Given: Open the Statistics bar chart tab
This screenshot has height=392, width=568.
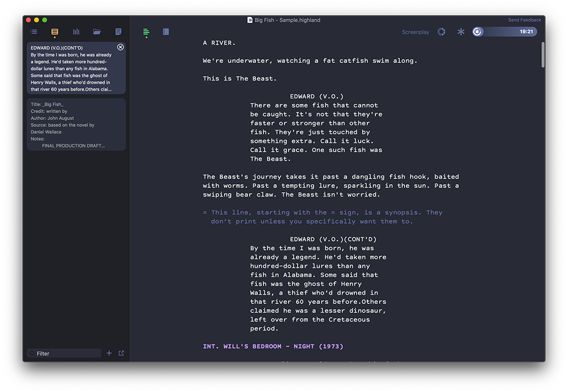Looking at the screenshot, I should coord(76,32).
